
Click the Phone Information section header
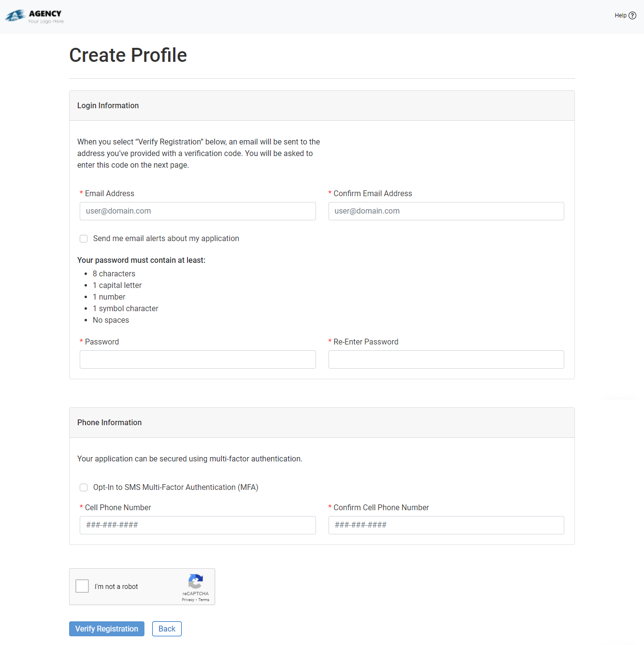pos(110,423)
